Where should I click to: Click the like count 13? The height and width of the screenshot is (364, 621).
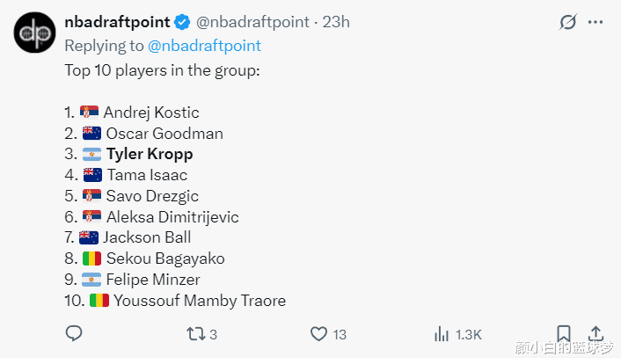(x=340, y=335)
